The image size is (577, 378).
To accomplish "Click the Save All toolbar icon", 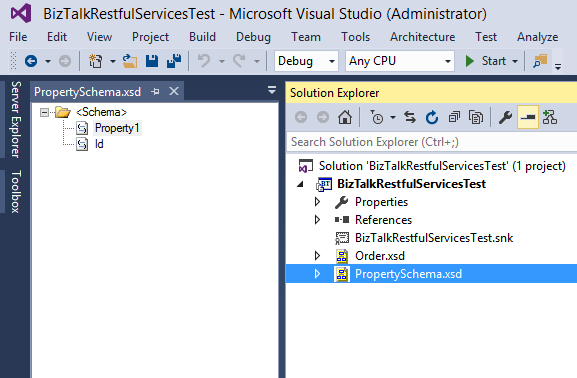I will point(174,61).
